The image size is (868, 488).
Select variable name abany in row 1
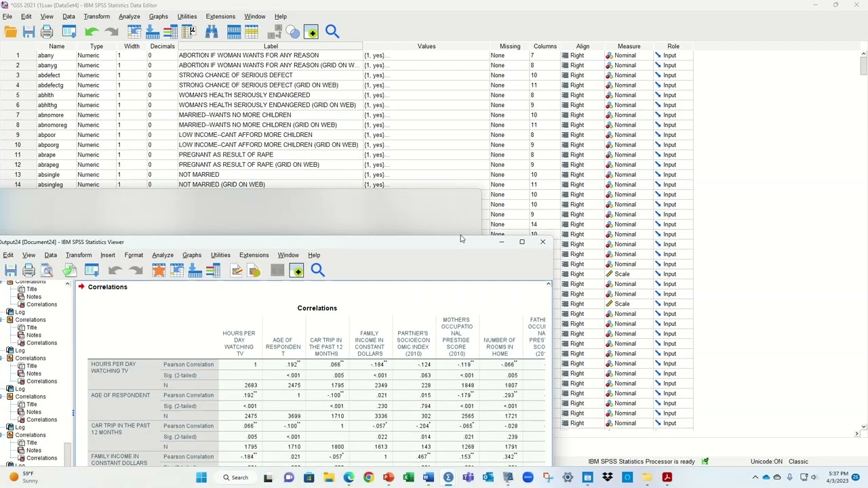(x=56, y=56)
